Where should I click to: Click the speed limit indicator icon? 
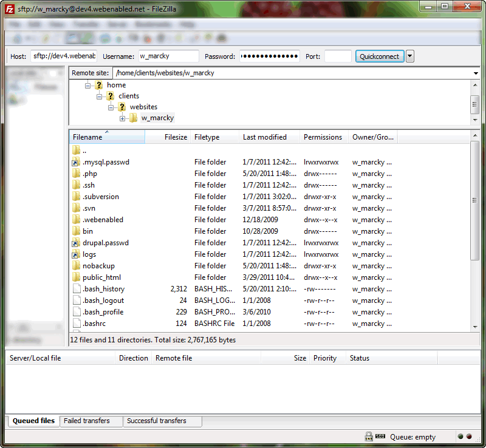tap(380, 436)
